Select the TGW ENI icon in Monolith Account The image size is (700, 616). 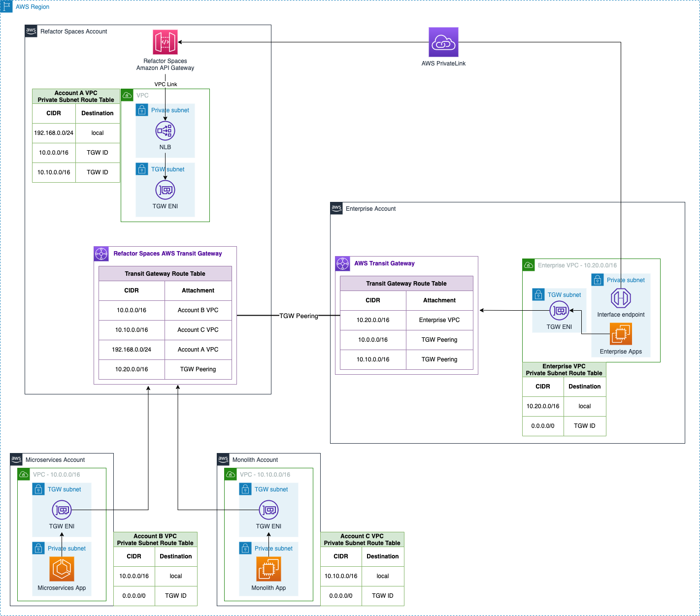[x=268, y=510]
